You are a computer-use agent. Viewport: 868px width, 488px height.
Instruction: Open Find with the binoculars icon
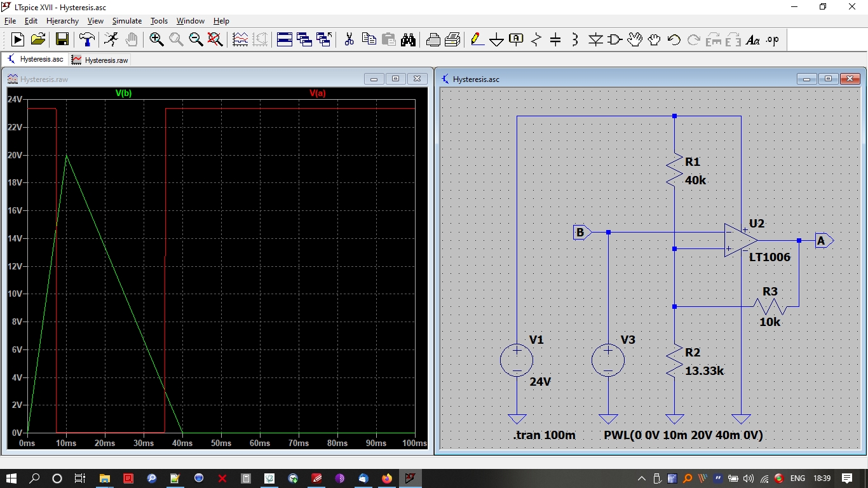click(408, 39)
